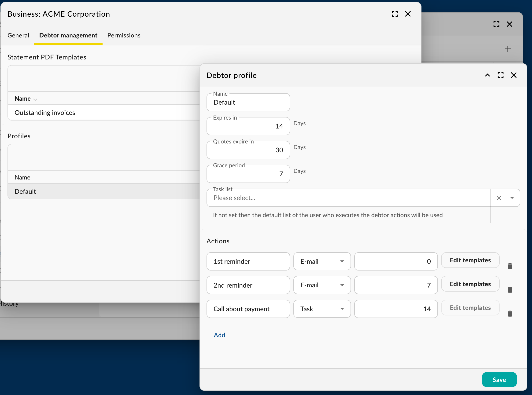This screenshot has width=532, height=395.
Task: Edit the Quotes expire in field
Action: click(x=248, y=150)
